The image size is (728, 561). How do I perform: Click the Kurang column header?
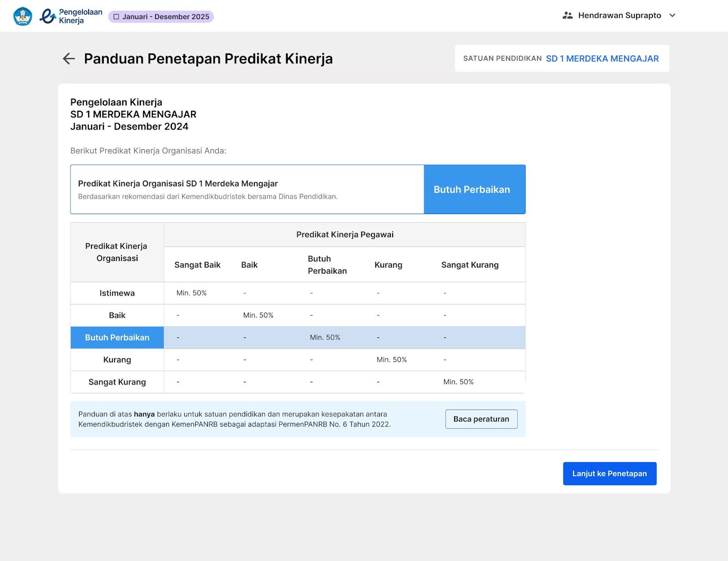[x=389, y=265]
